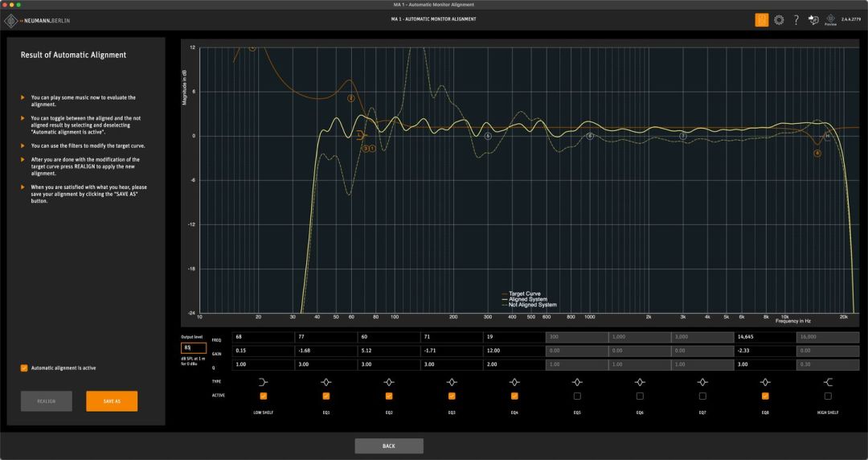Select the low shelf filter type icon
The width and height of the screenshot is (868, 460).
(263, 382)
